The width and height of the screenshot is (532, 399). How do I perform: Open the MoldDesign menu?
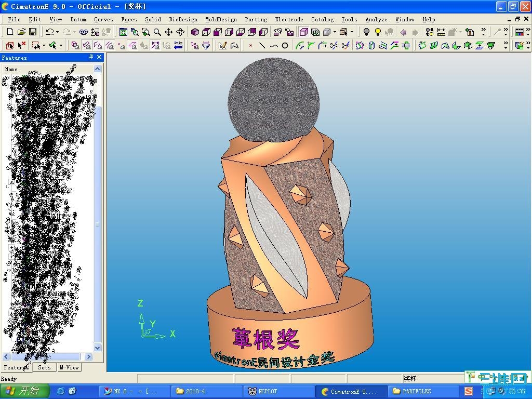221,19
